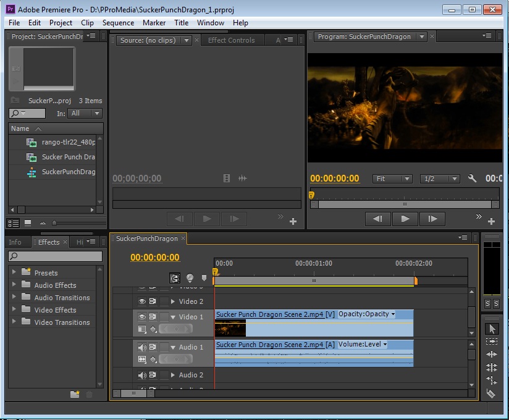Click Set Display Style on Video 1
Screen dimensions: 509x420
tap(142, 329)
